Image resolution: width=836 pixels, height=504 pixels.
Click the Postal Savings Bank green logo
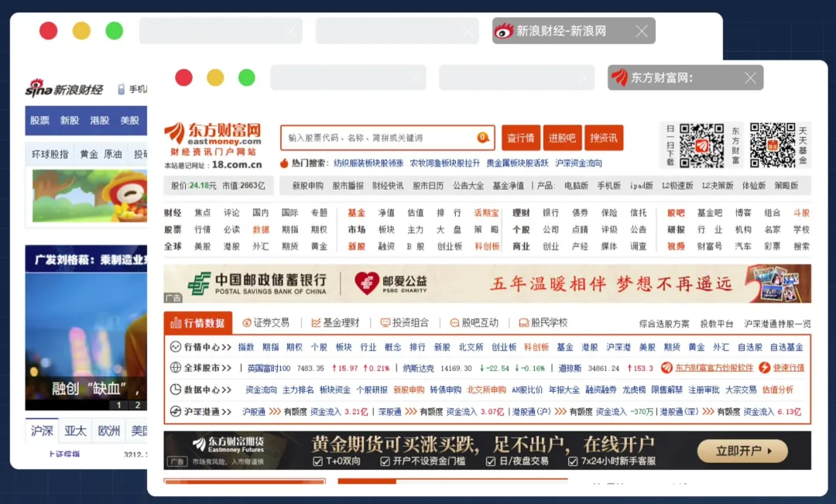point(199,283)
